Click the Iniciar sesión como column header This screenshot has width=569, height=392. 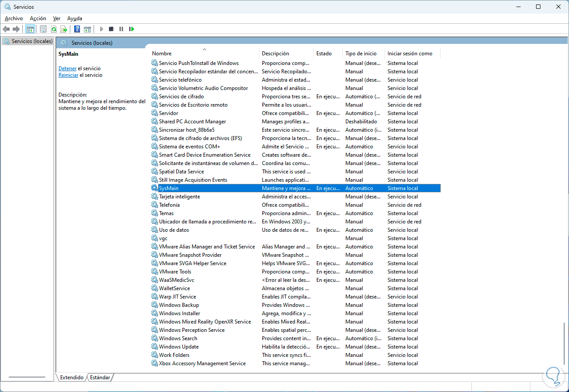tap(413, 54)
